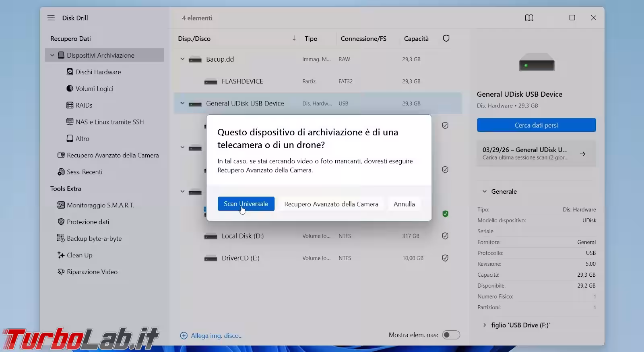Click the arrow on the last scan session card
The width and height of the screenshot is (644, 352).
(582, 154)
